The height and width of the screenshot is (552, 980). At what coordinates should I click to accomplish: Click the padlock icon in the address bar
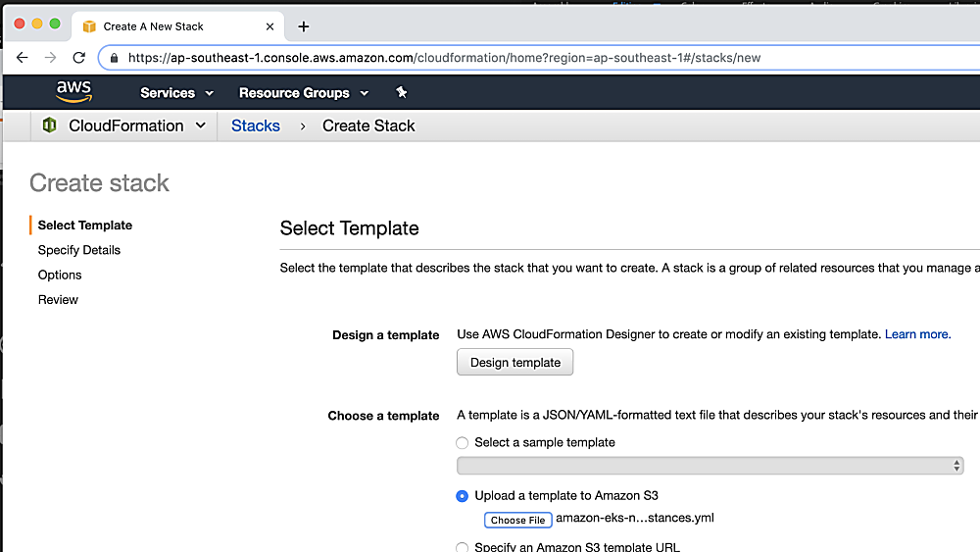(x=114, y=58)
